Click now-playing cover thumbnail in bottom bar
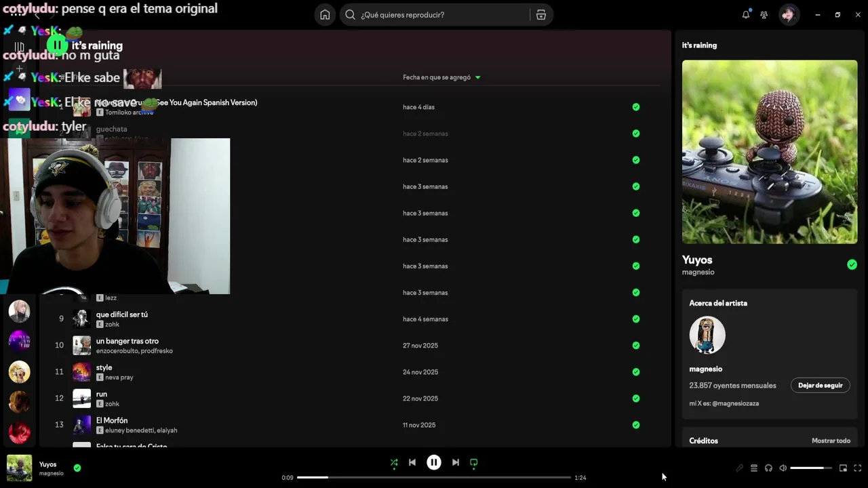The image size is (868, 488). (20, 468)
